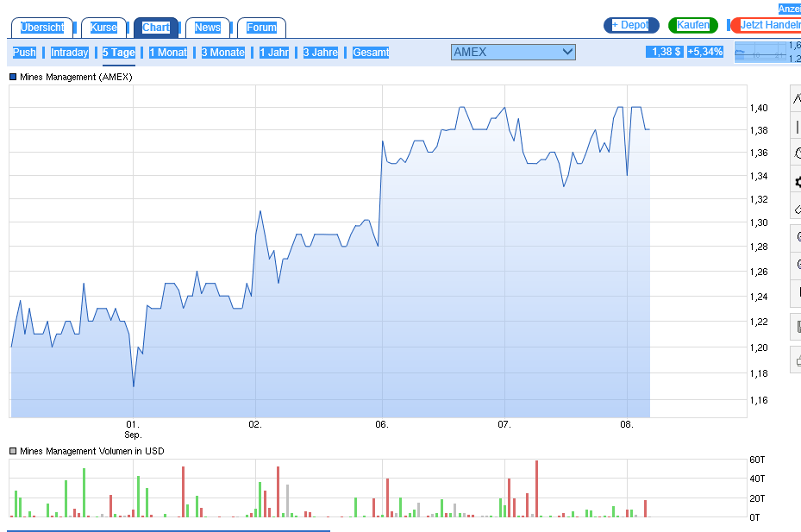The height and width of the screenshot is (532, 801).
Task: Show the 3 Monate chart range
Action: pyautogui.click(x=222, y=52)
